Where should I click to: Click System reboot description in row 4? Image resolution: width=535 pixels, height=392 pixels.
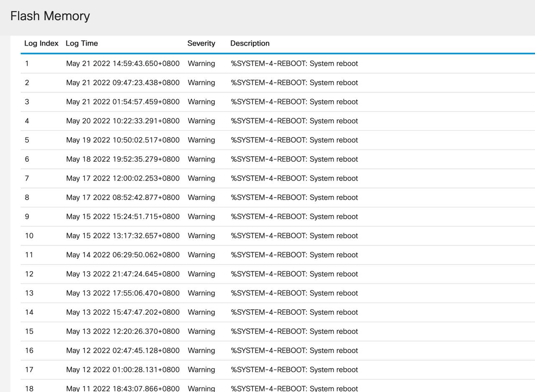[x=294, y=121]
